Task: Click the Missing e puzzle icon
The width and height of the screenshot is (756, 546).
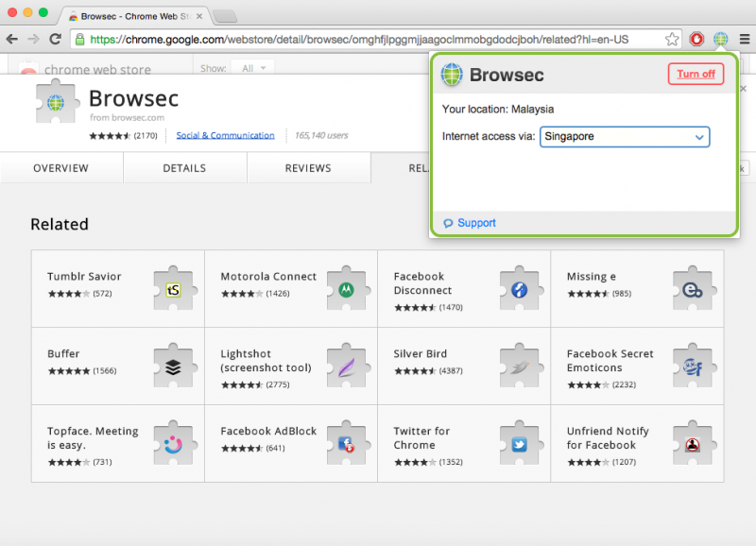Action: pyautogui.click(x=694, y=288)
